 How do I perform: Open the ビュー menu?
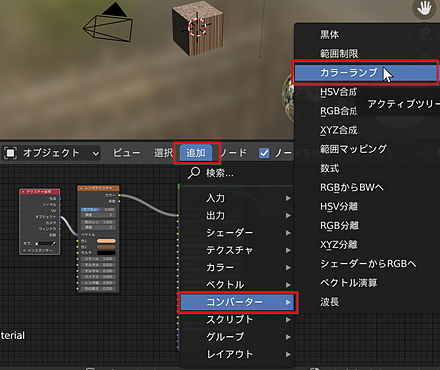click(126, 153)
